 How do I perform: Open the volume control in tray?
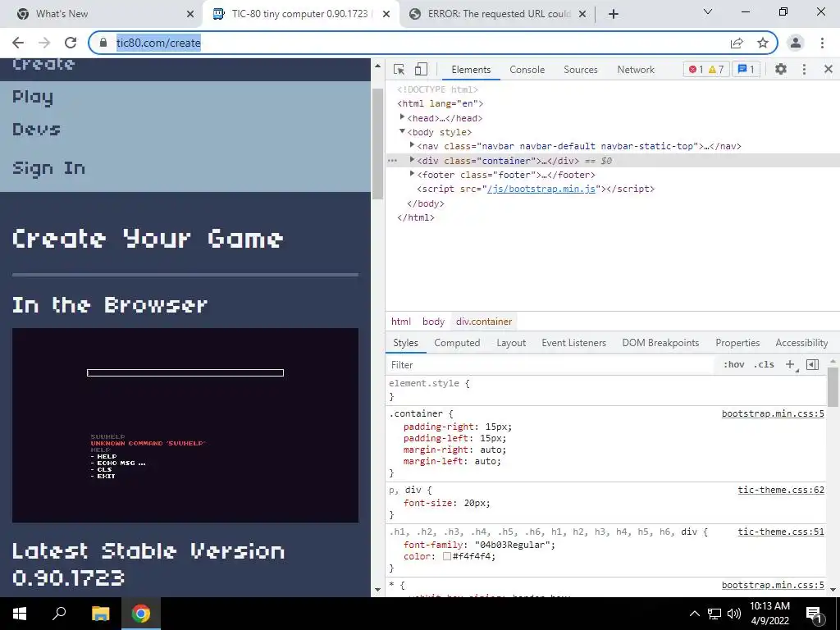734,614
